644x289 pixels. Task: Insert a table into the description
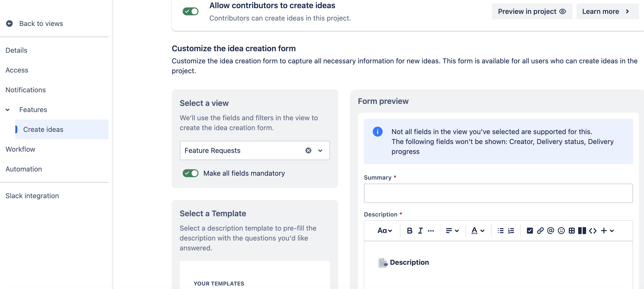[x=572, y=231]
